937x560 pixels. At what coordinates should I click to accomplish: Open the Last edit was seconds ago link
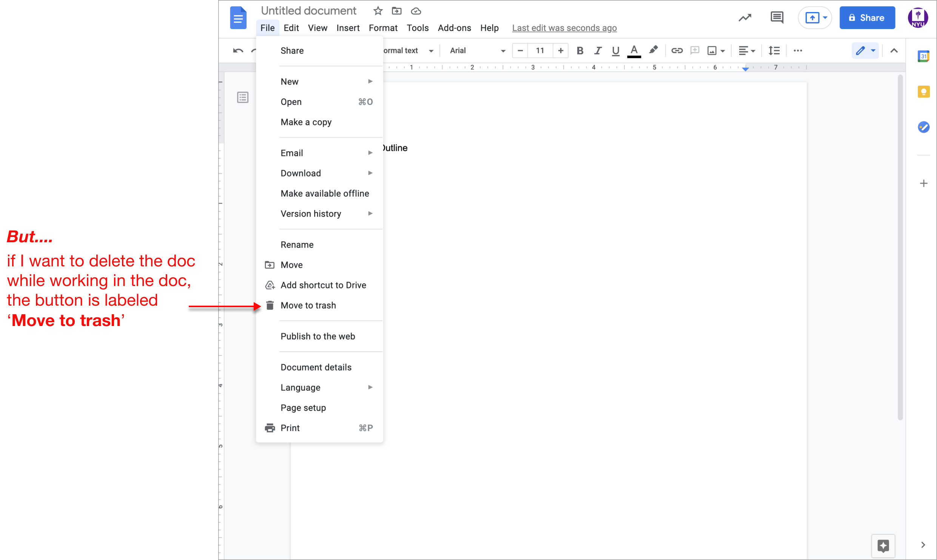[x=564, y=28]
